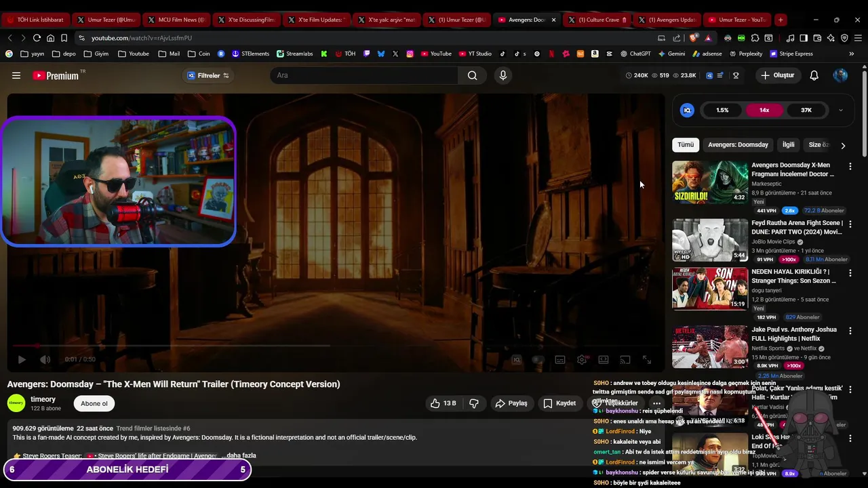Open the Coin bookmarks folder
Screen dimensions: 868x488
[x=199, y=54]
